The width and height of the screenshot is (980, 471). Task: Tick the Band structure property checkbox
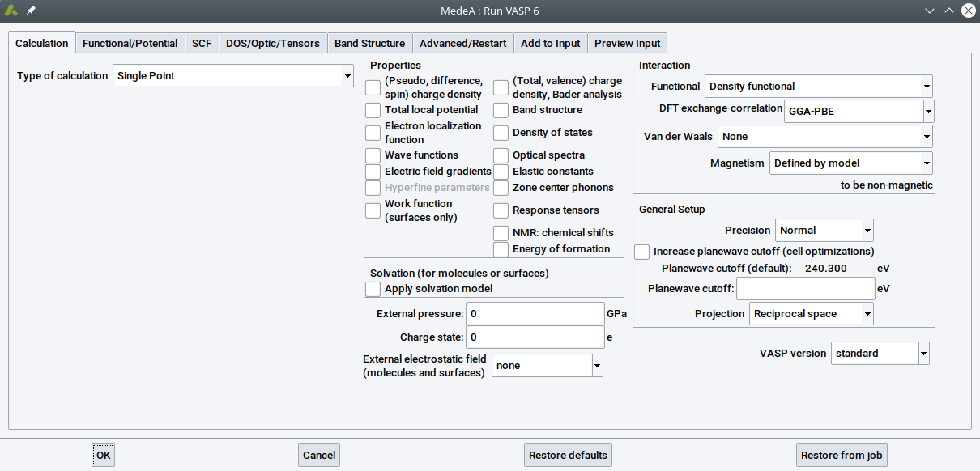coord(501,110)
